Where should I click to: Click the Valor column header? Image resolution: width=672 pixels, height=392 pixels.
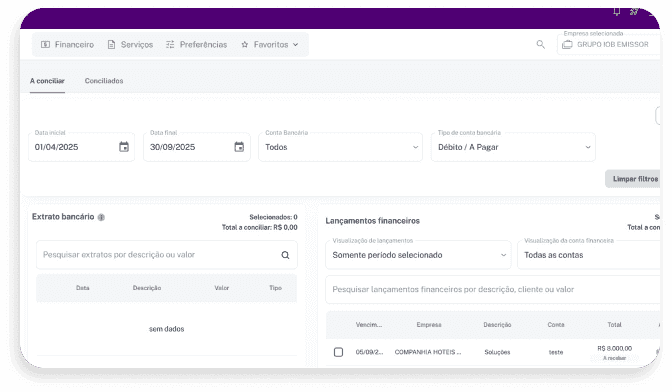(x=222, y=288)
